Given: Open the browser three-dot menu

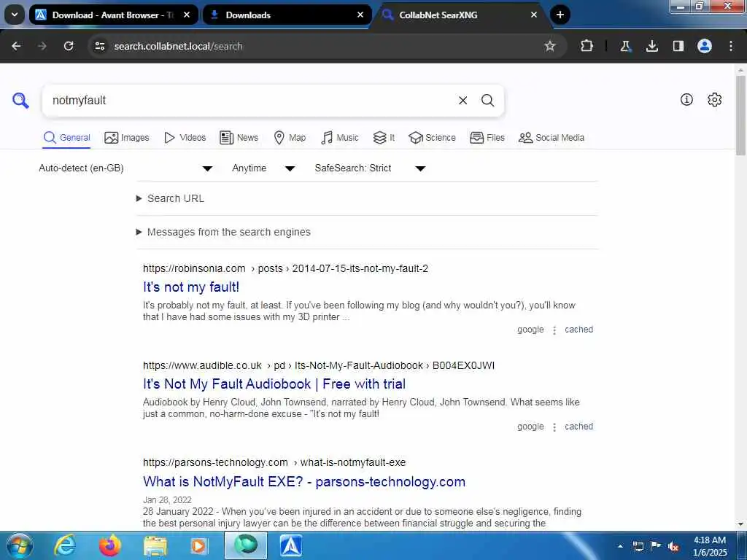Looking at the screenshot, I should (731, 46).
